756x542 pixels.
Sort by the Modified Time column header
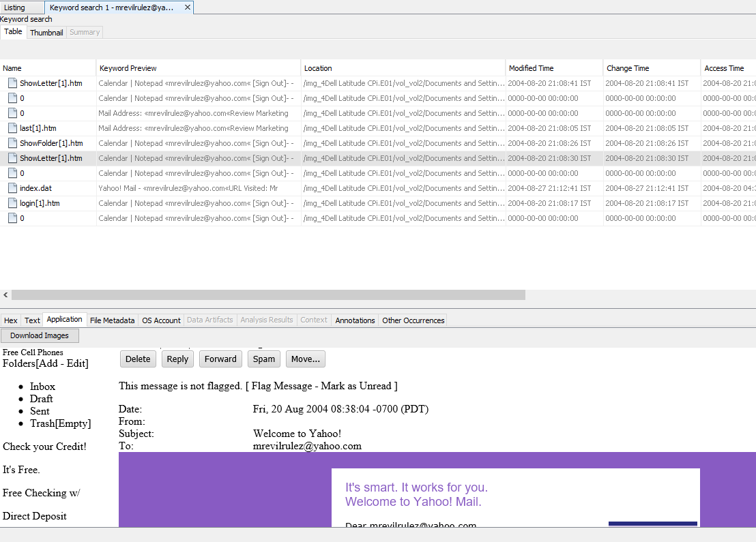click(554, 68)
